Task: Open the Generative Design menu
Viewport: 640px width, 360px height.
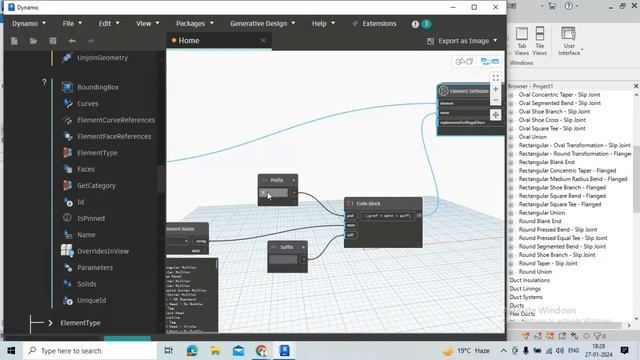Action: 262,24
